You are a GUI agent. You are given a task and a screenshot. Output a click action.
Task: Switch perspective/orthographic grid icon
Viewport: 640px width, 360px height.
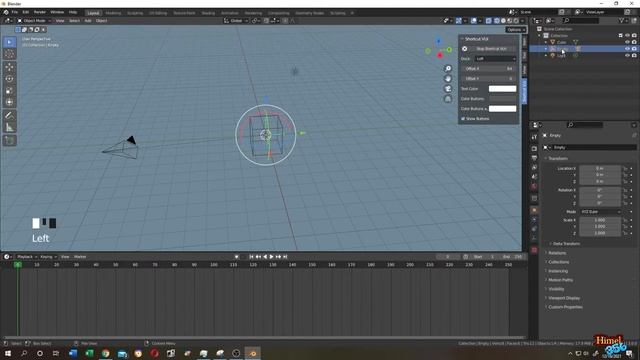(x=448, y=99)
